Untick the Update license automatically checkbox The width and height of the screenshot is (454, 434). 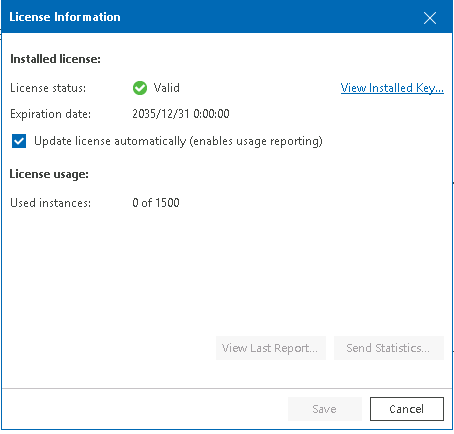(19, 141)
